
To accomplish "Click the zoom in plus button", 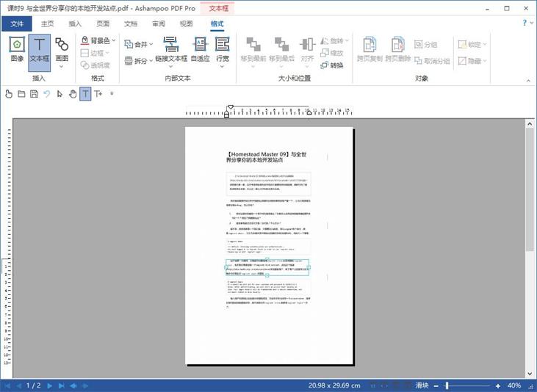I will point(498,386).
